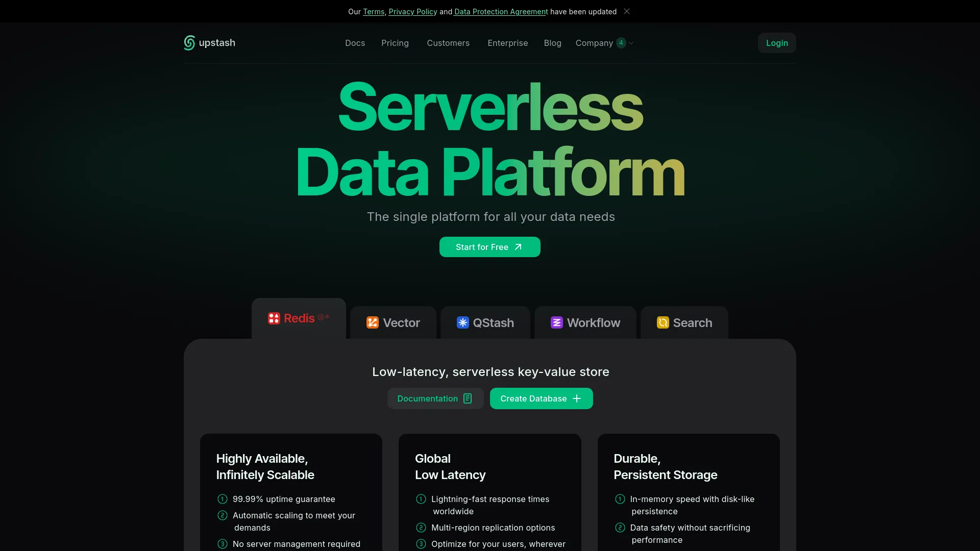This screenshot has width=980, height=551.
Task: Click the blue QStash product icon
Action: click(x=463, y=322)
